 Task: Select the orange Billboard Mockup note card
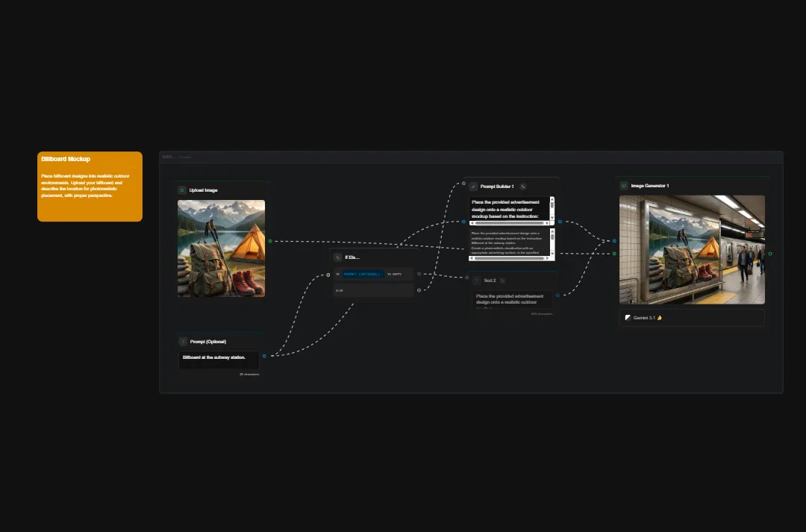90,187
